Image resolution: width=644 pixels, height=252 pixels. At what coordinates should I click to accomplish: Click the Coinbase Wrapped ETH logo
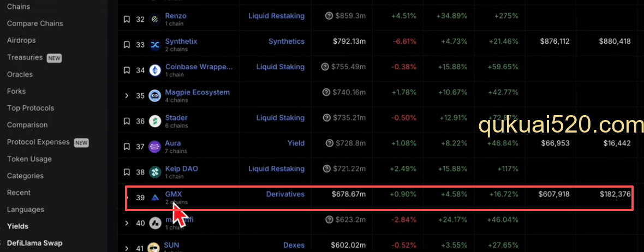pyautogui.click(x=155, y=70)
